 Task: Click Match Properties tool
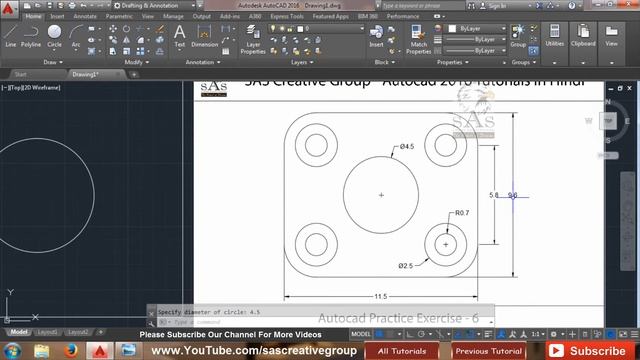coord(418,39)
